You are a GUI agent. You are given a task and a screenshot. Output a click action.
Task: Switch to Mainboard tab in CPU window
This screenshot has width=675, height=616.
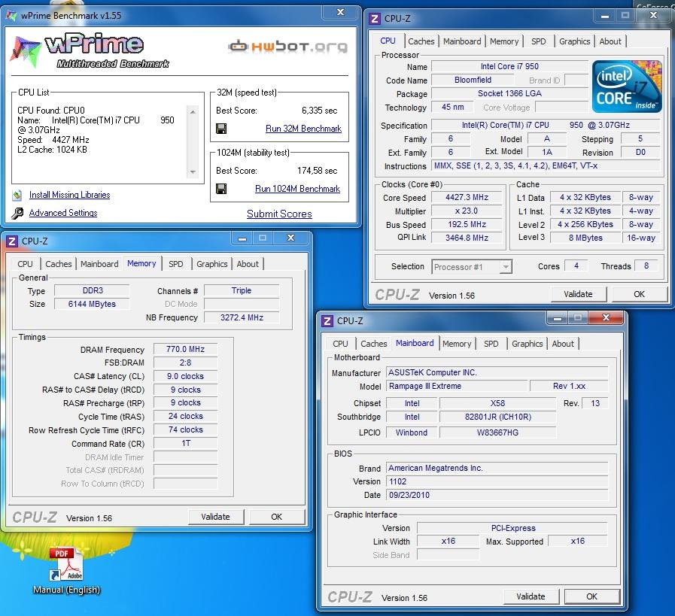tap(462, 41)
